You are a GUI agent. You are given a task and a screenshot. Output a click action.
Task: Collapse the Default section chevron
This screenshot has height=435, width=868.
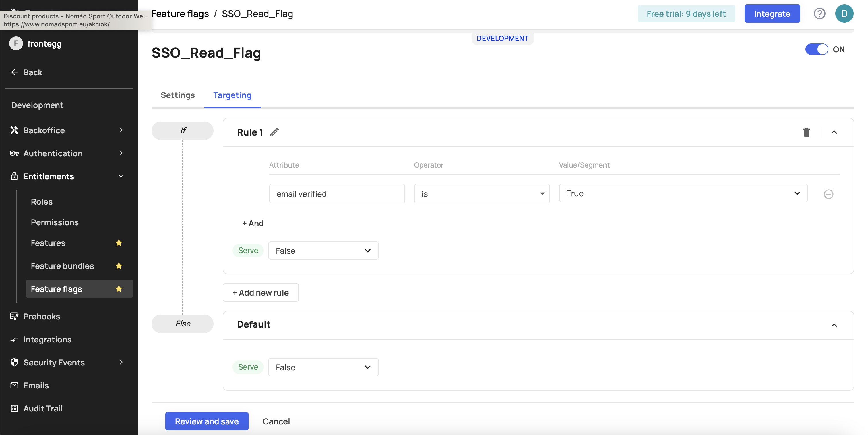click(x=834, y=325)
